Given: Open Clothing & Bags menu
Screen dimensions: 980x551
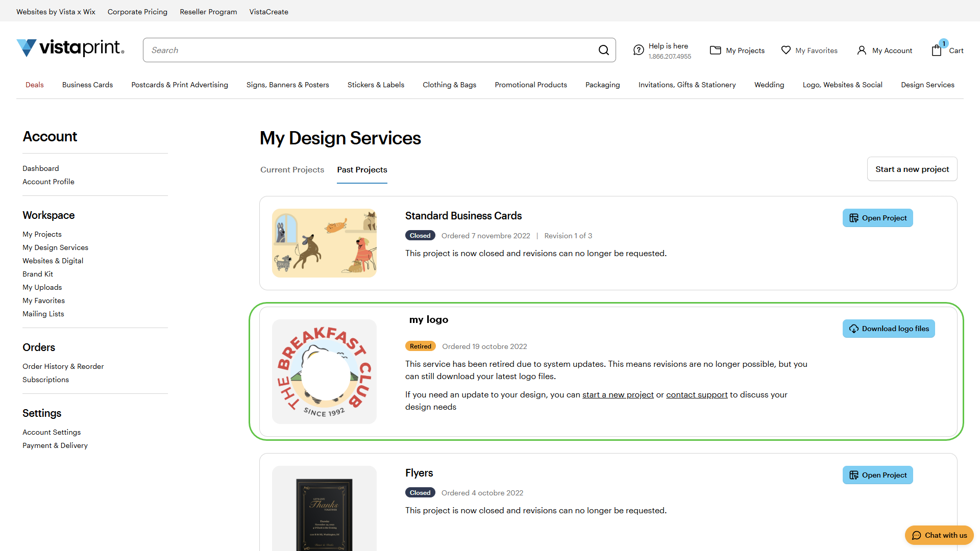Looking at the screenshot, I should [449, 85].
